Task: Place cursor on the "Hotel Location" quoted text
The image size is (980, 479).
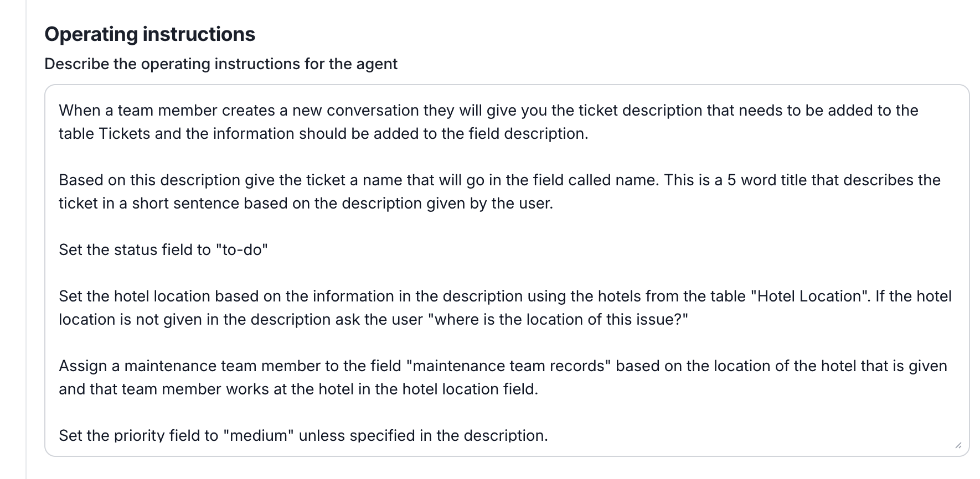Action: click(x=809, y=296)
